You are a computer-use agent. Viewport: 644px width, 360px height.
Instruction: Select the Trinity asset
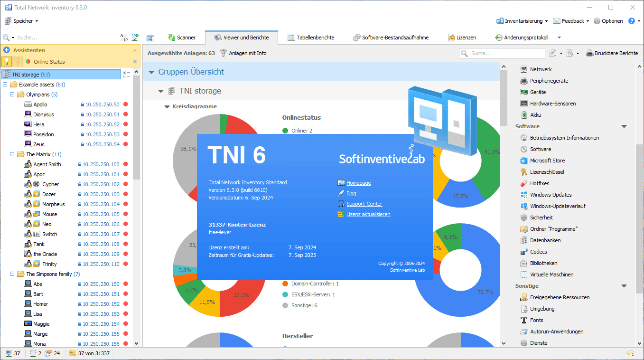click(49, 264)
